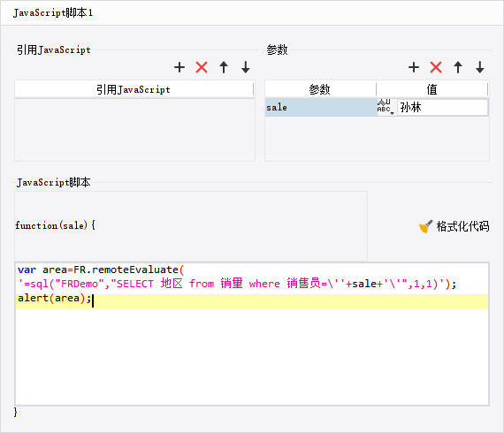Place cursor on the alert(area) line
This screenshot has width=504, height=433.
tap(252, 301)
